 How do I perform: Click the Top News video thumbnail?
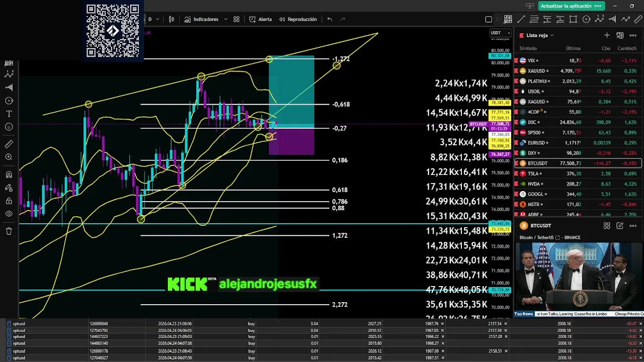579,280
